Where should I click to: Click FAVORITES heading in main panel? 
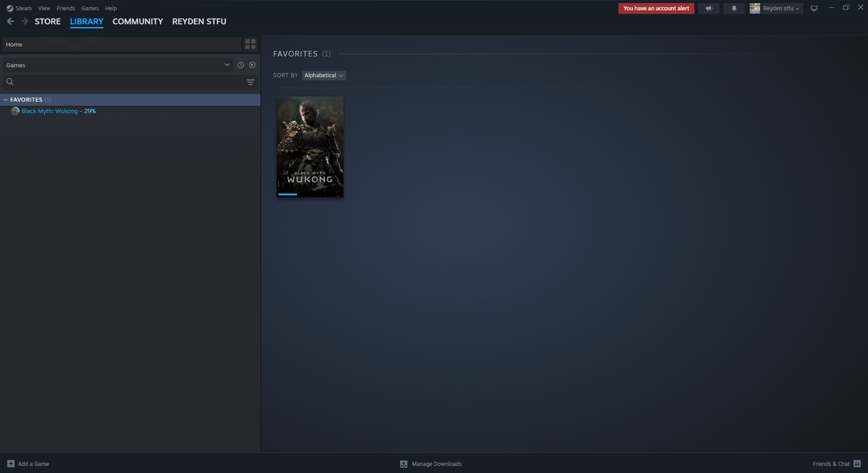coord(296,54)
